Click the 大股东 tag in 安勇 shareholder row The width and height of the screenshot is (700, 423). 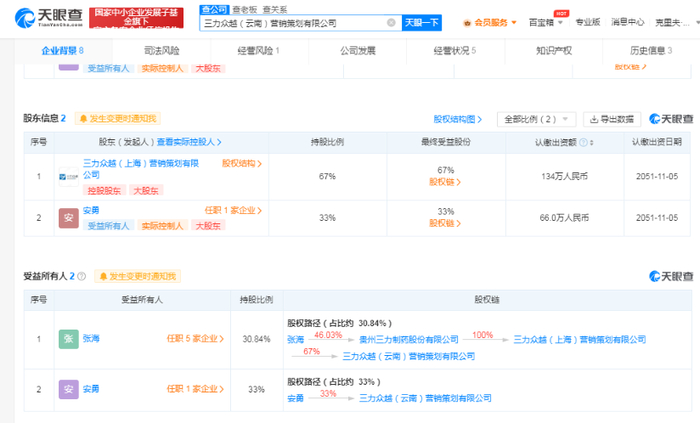click(x=208, y=226)
